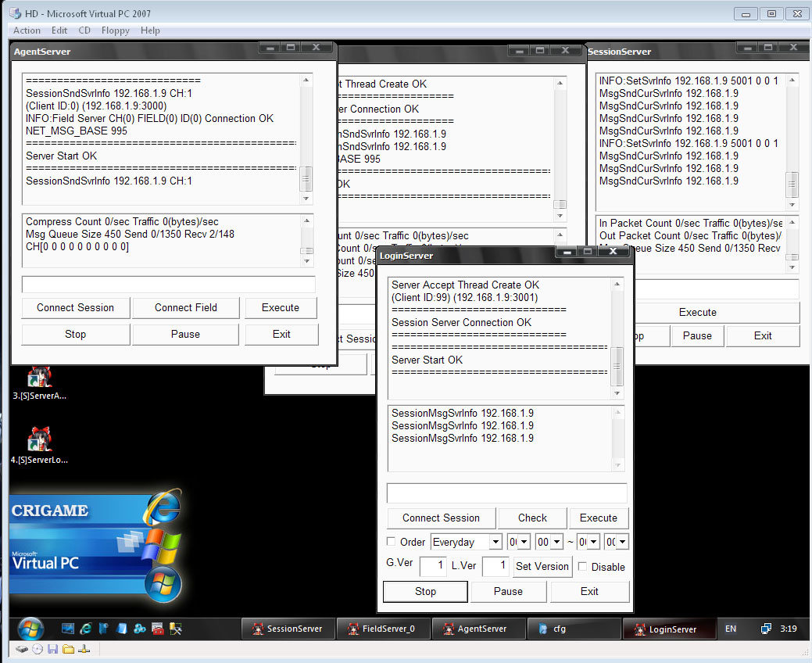The width and height of the screenshot is (812, 663).
Task: Click the L.Ver version field
Action: pos(495,565)
